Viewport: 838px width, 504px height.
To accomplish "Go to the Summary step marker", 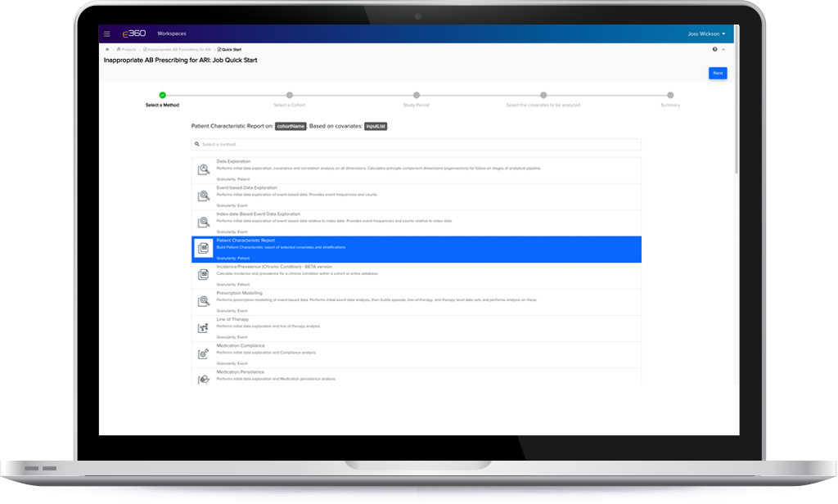I will point(670,96).
